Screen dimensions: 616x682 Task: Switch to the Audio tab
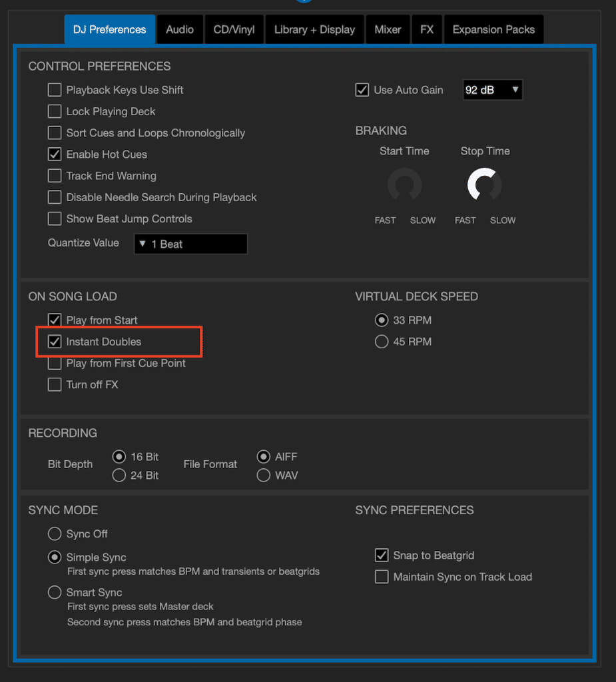179,29
